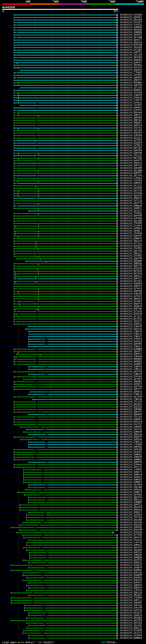Click the green ~80% legend segment
This screenshot has height=644, width=146.
(x=101, y=4)
